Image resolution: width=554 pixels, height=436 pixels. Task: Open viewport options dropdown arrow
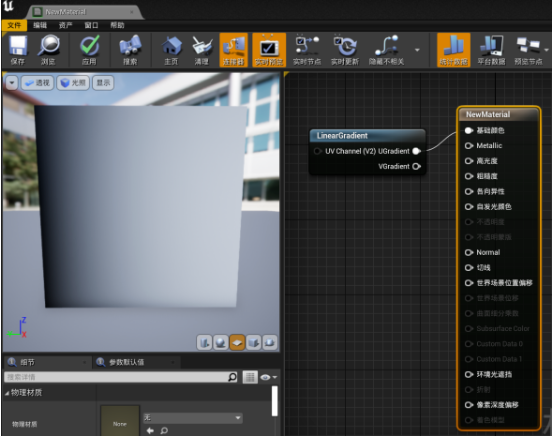[x=12, y=83]
